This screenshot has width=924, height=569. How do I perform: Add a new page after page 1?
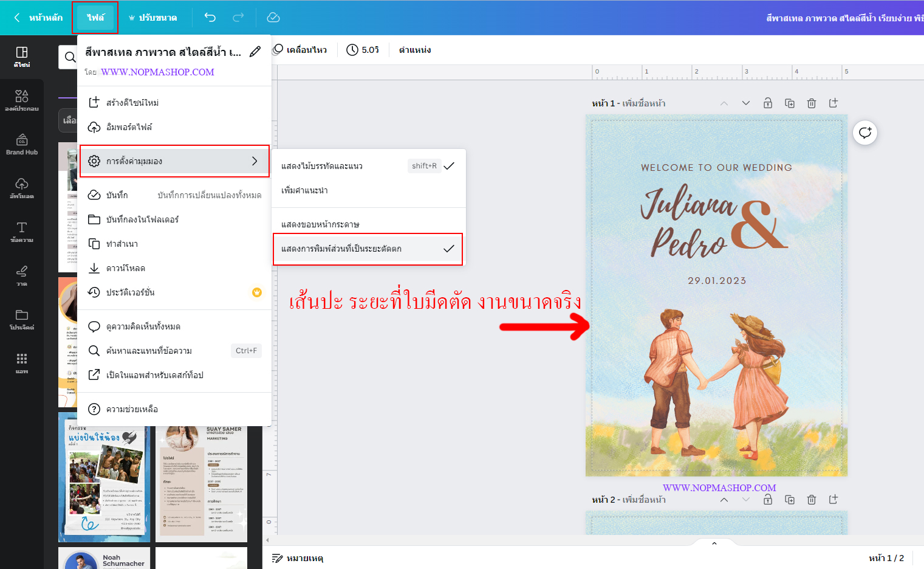coord(833,103)
